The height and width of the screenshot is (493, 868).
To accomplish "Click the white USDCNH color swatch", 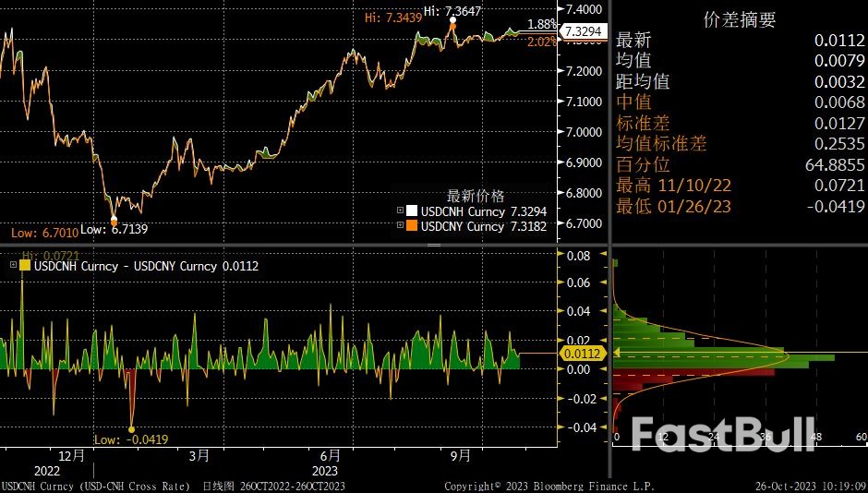I will 412,210.
